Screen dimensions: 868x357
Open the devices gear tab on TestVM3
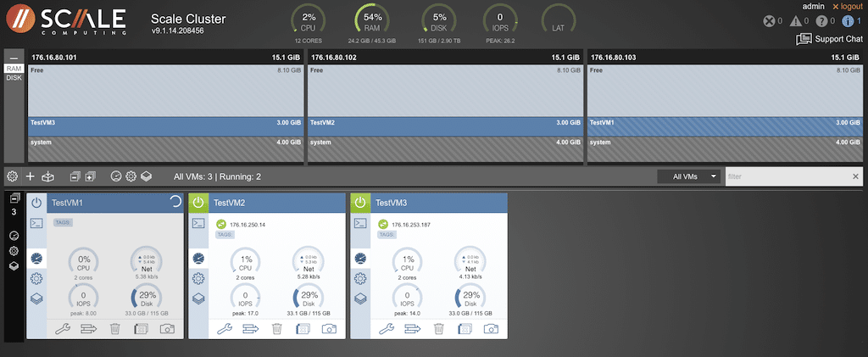point(360,278)
